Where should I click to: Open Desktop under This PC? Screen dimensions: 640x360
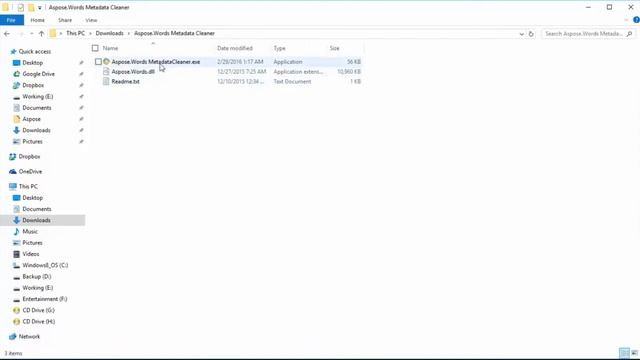pos(33,198)
